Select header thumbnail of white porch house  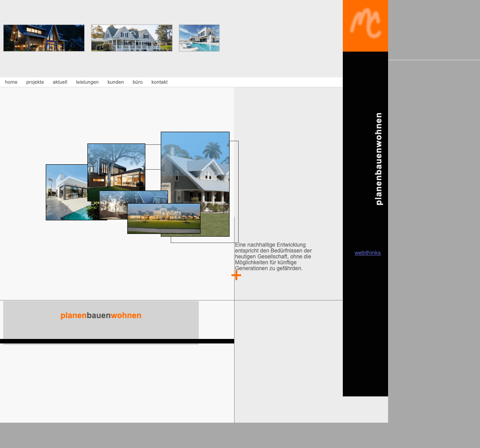(x=132, y=38)
